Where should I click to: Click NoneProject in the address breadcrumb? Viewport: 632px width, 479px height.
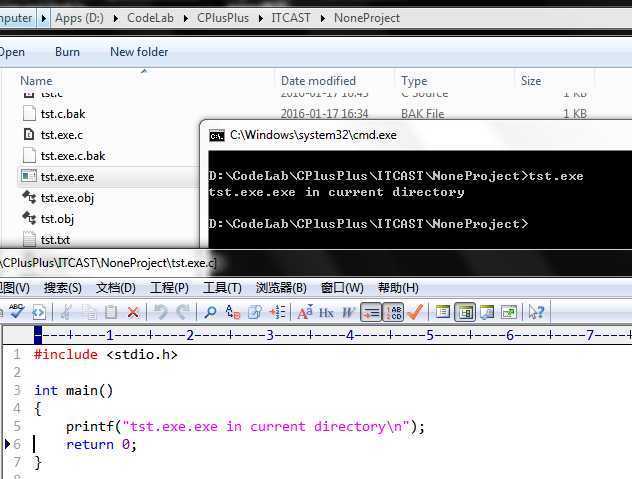(x=367, y=18)
